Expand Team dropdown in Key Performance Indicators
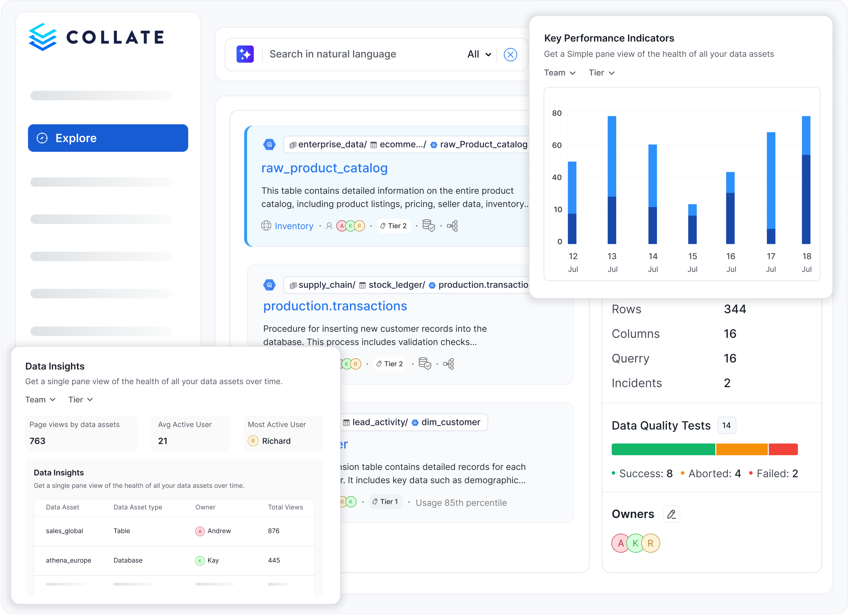The height and width of the screenshot is (616, 848). point(559,73)
